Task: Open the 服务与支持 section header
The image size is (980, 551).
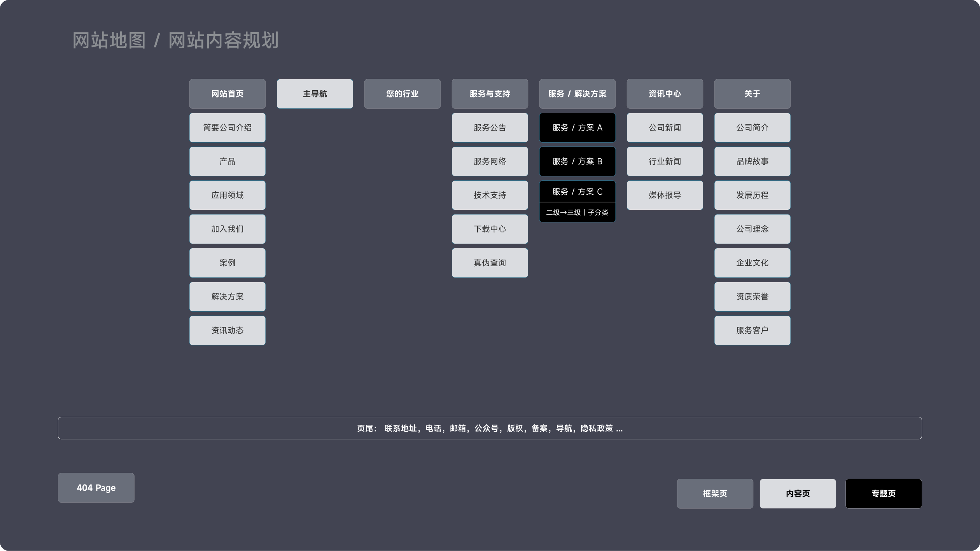Action: tap(490, 94)
